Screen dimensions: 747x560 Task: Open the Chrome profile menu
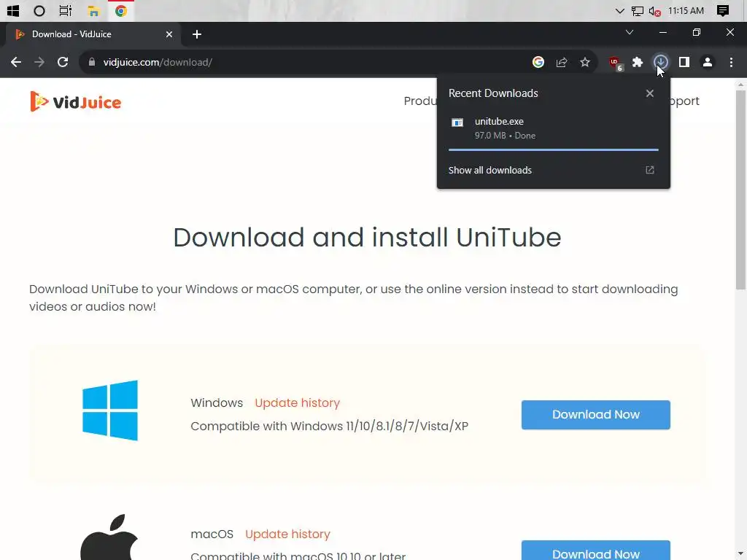(708, 63)
